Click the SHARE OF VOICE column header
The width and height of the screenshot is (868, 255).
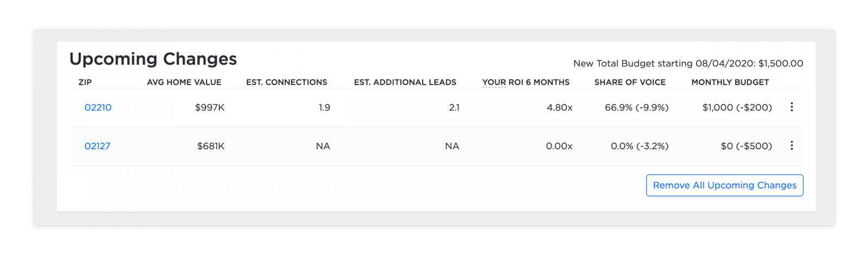[x=630, y=82]
